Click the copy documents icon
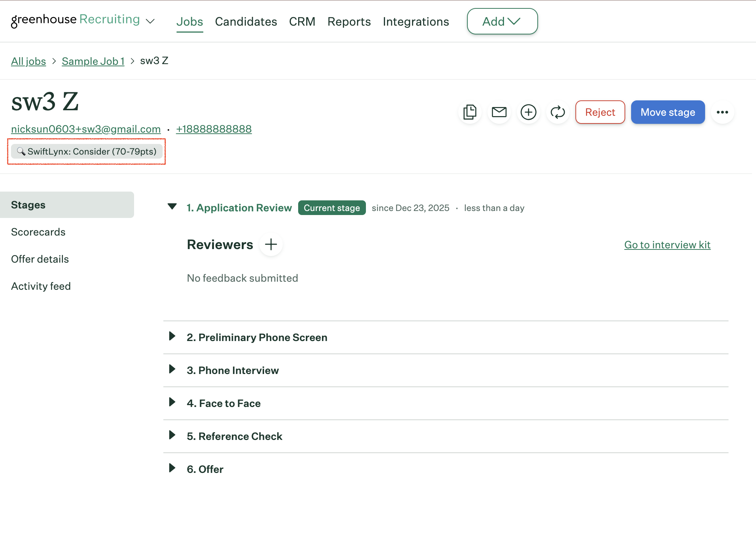Image resolution: width=756 pixels, height=537 pixels. point(470,112)
